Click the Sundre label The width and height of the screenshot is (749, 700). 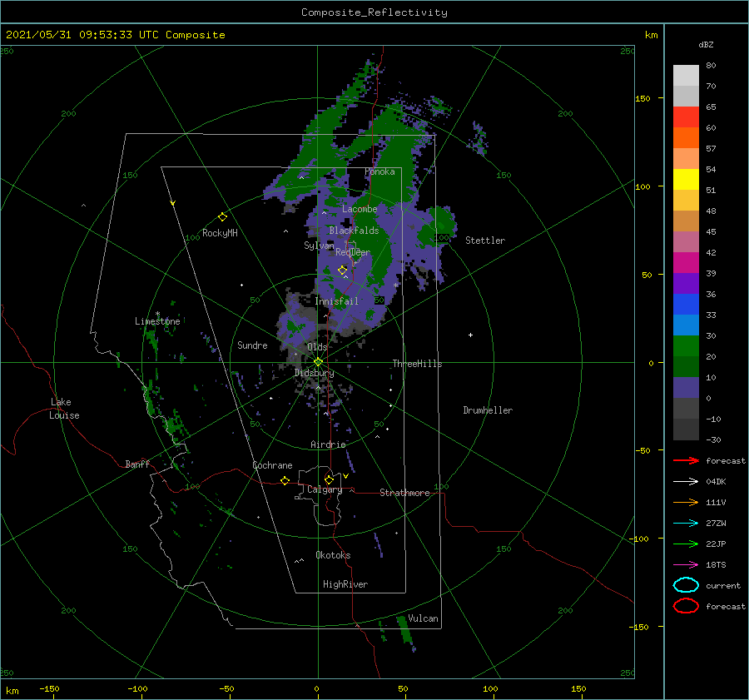pos(252,345)
